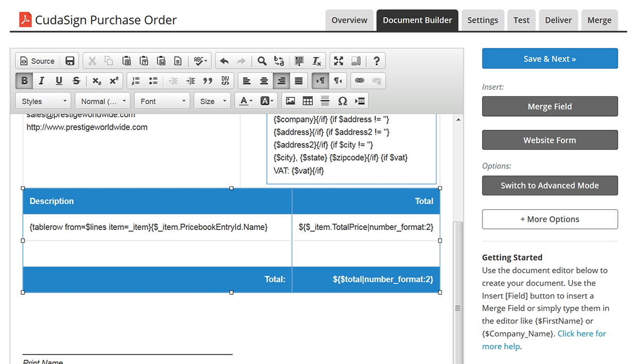Image resolution: width=639 pixels, height=364 pixels.
Task: Click the Website Form button
Action: (x=550, y=140)
